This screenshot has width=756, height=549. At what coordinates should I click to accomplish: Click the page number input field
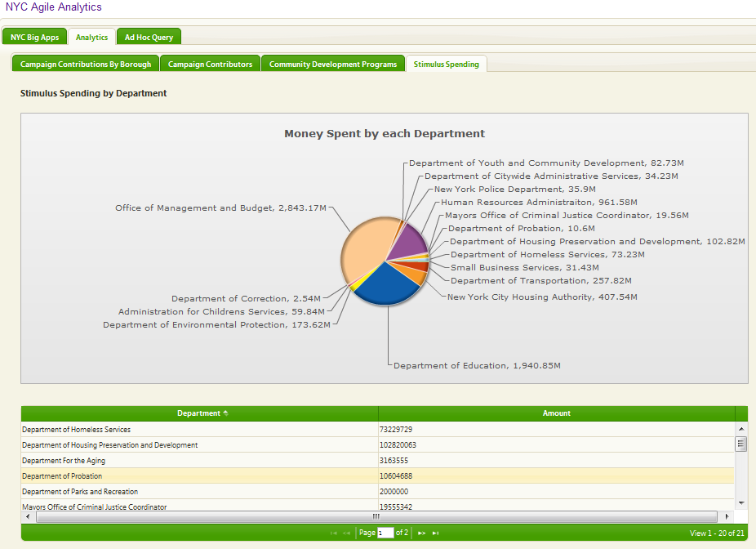coord(385,533)
